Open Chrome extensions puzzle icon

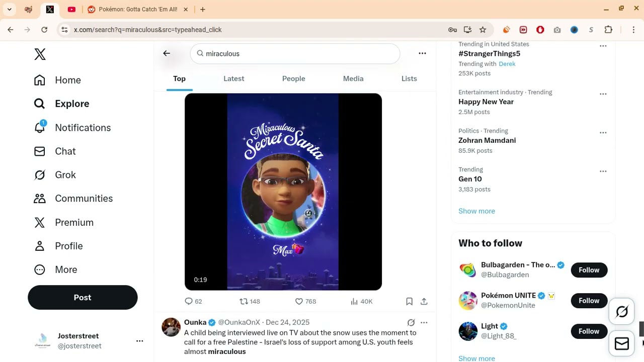[608, 30]
